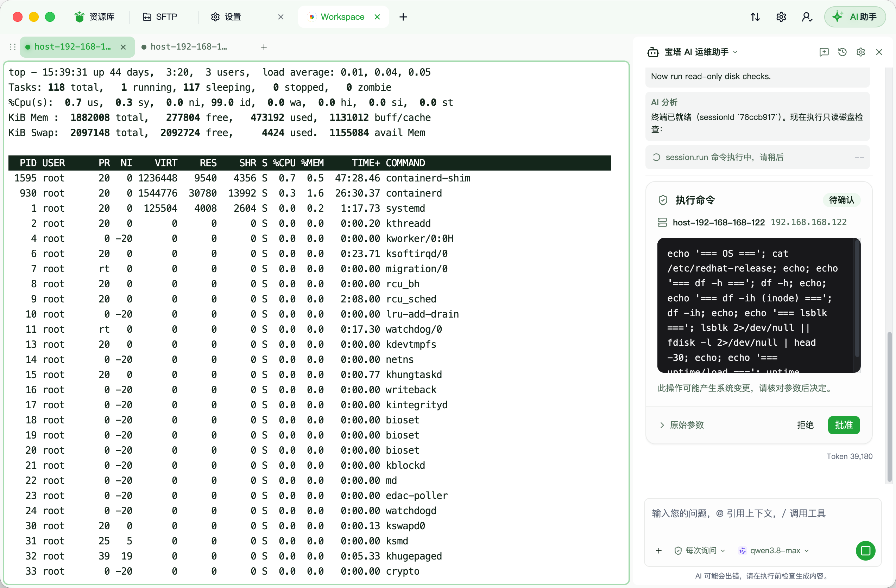The height and width of the screenshot is (588, 896).
Task: Click the AI 助手 button
Action: [855, 17]
